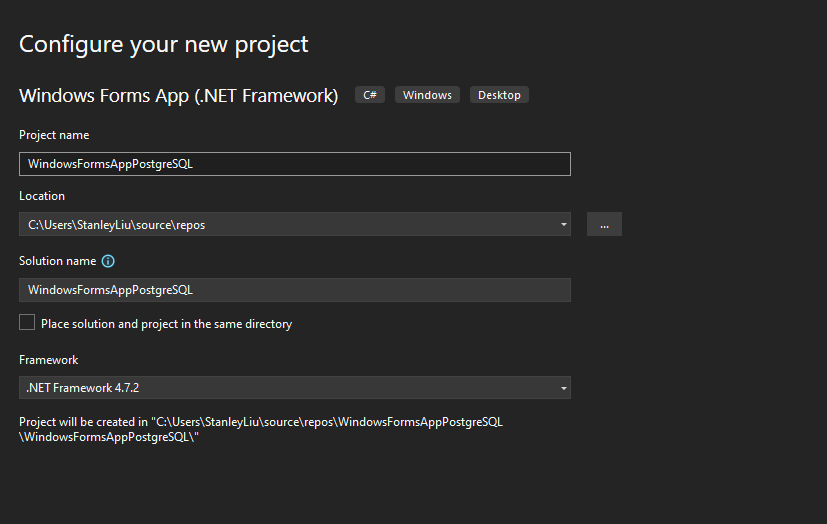
Task: Click the Location label
Action: point(42,196)
